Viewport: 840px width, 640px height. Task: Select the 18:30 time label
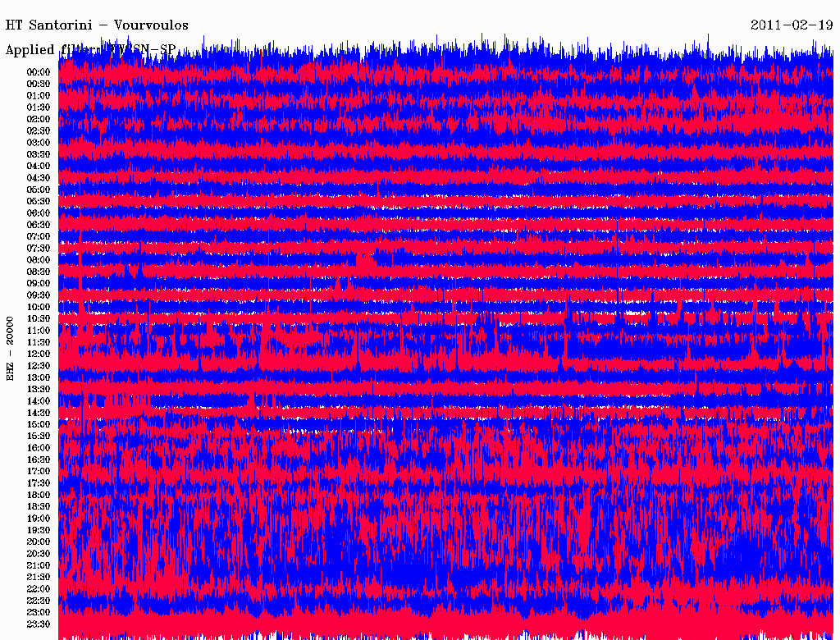click(x=39, y=507)
